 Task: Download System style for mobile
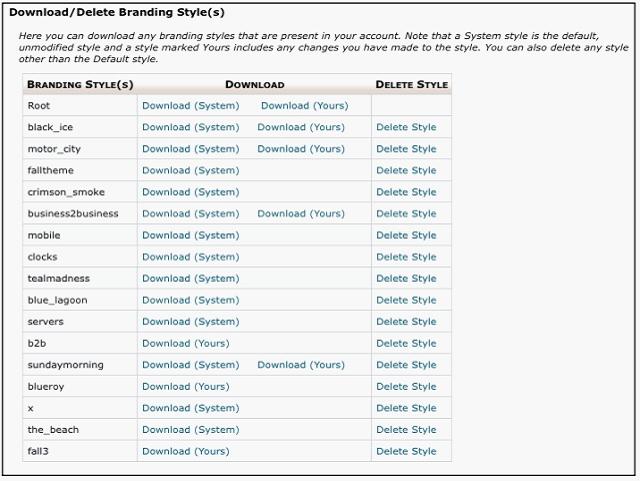pos(190,235)
